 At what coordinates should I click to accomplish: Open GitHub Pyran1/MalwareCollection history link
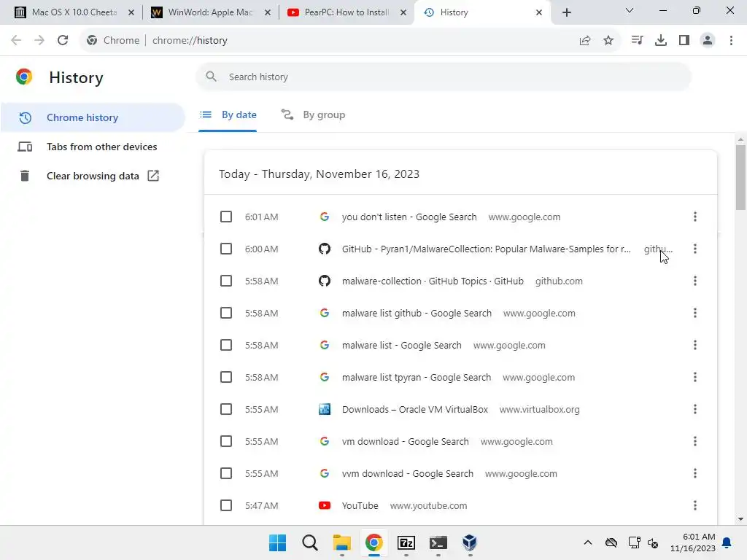click(x=486, y=249)
